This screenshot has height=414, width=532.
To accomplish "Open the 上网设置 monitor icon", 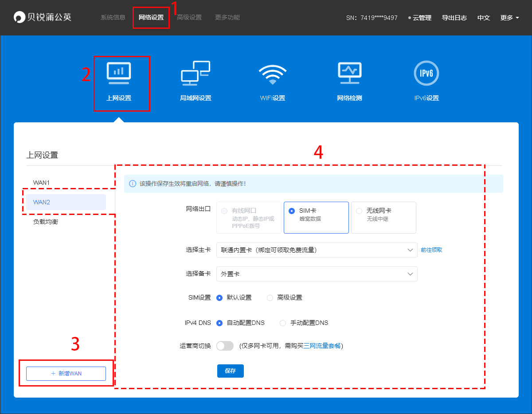I will coord(118,74).
